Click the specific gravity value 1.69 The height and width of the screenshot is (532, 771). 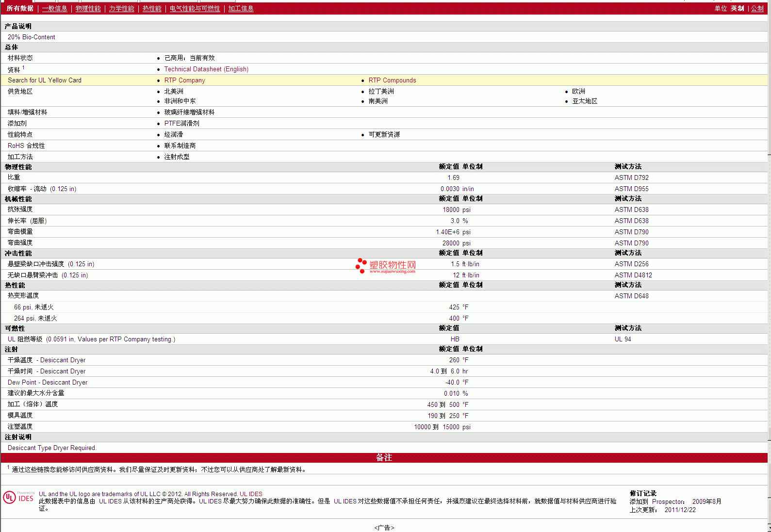click(x=453, y=177)
